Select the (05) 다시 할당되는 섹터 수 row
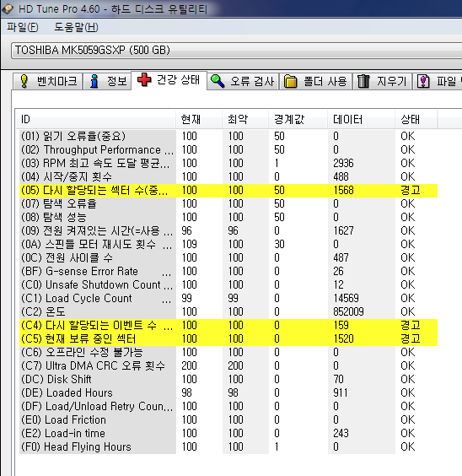The width and height of the screenshot is (462, 476). click(228, 191)
